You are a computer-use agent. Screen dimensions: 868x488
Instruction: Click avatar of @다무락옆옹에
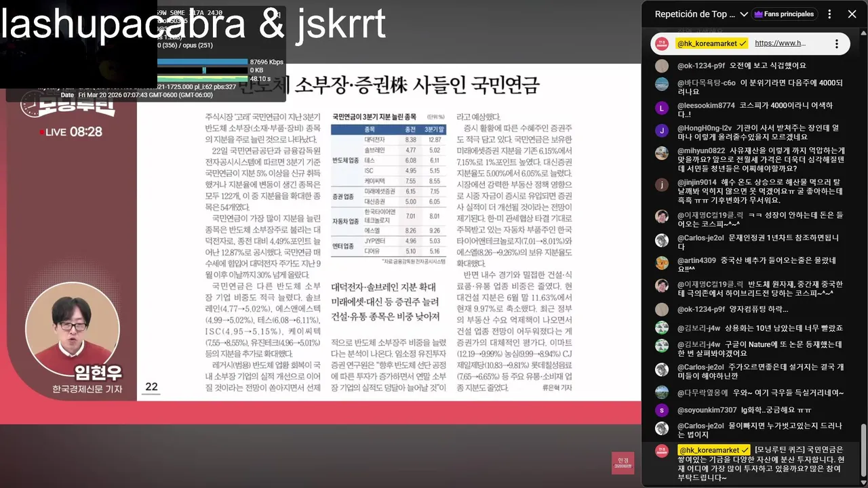pyautogui.click(x=662, y=392)
